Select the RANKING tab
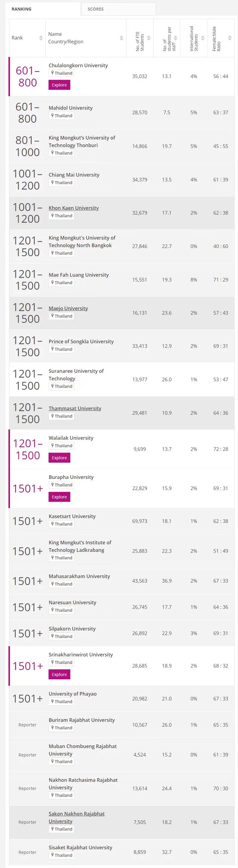This screenshot has width=238, height=868. pos(22,9)
